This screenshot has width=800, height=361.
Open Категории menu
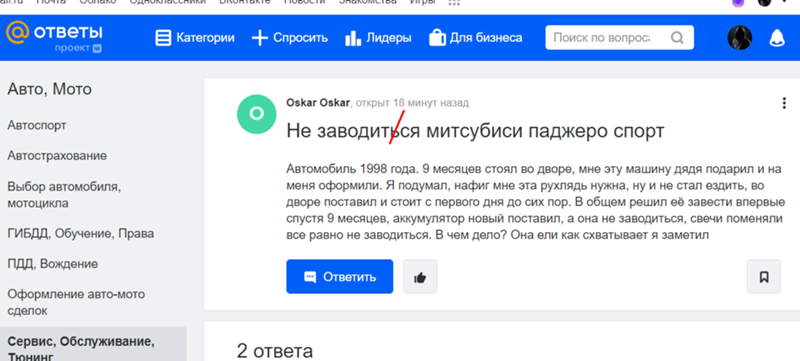coord(195,38)
